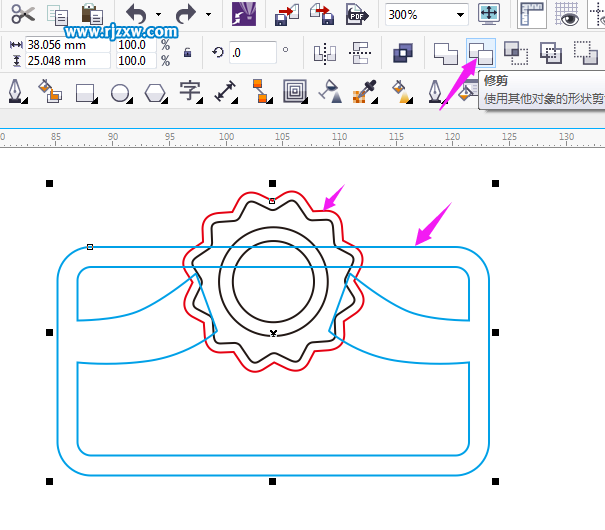Toggle the show rulers button
The image size is (605, 530).
(x=532, y=14)
